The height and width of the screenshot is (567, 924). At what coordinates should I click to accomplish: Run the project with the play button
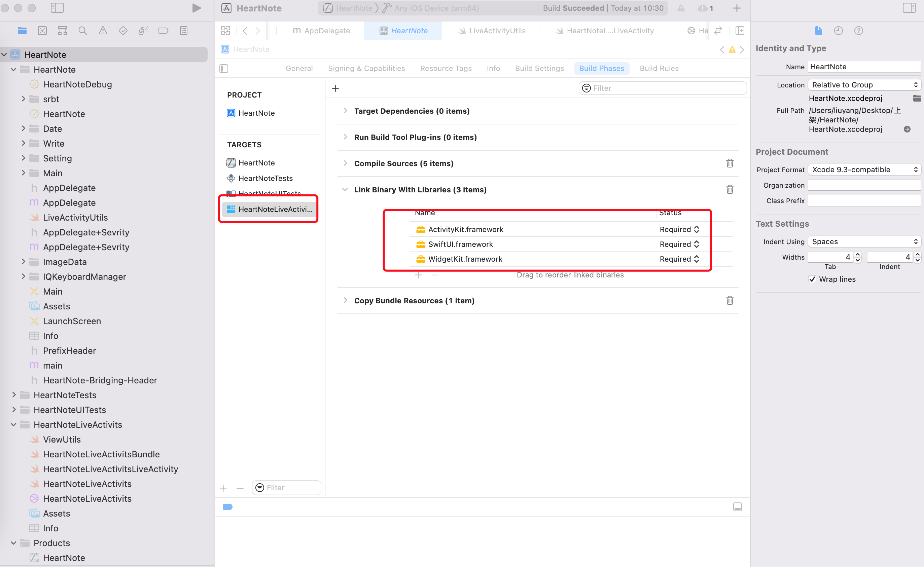tap(196, 8)
